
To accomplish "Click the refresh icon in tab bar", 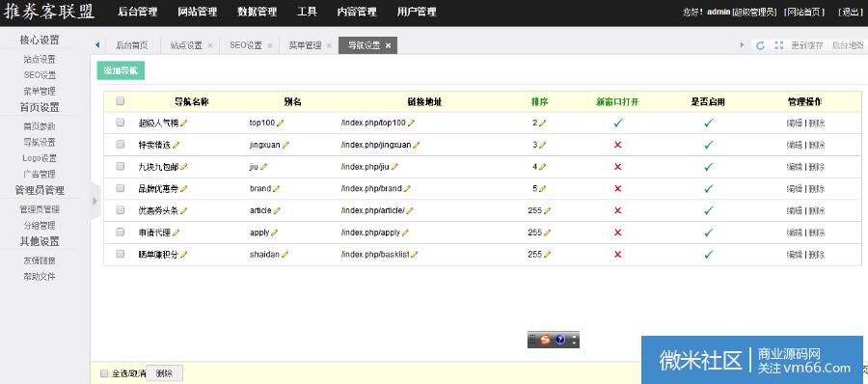I will click(761, 45).
